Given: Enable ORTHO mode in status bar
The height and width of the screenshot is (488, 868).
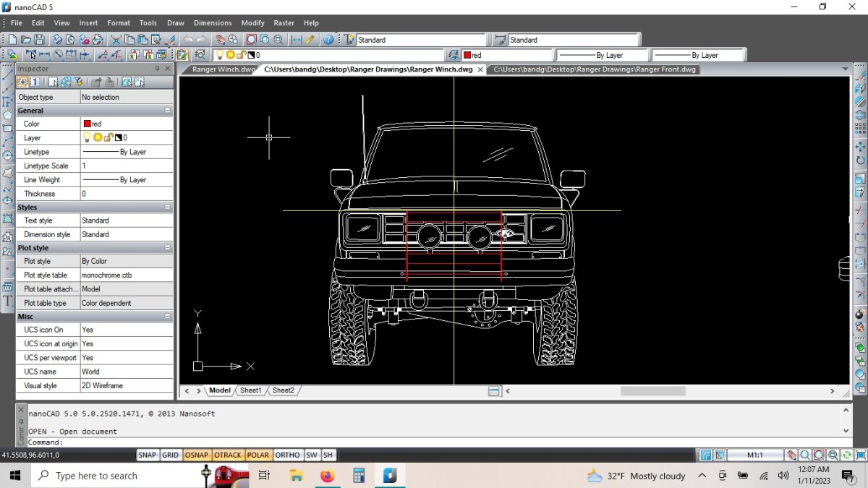Looking at the screenshot, I should 287,455.
